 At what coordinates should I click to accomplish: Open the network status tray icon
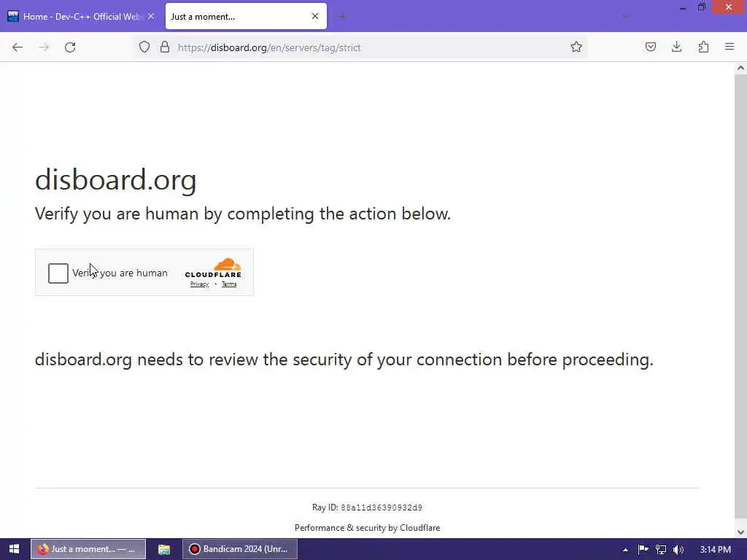[661, 550]
